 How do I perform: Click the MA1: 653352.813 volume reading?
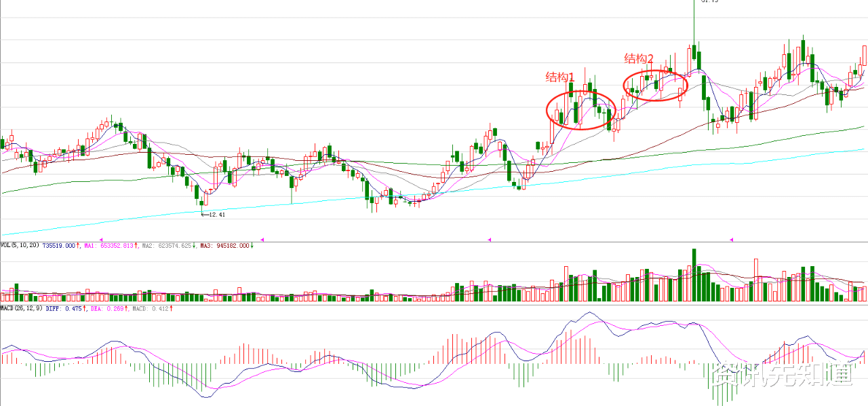click(x=108, y=246)
